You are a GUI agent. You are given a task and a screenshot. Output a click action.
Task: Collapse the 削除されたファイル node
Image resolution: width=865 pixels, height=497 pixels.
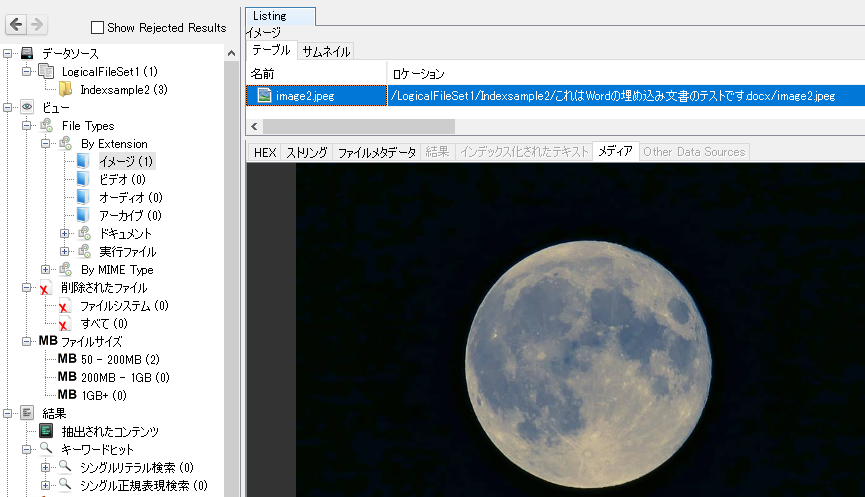[x=26, y=287]
